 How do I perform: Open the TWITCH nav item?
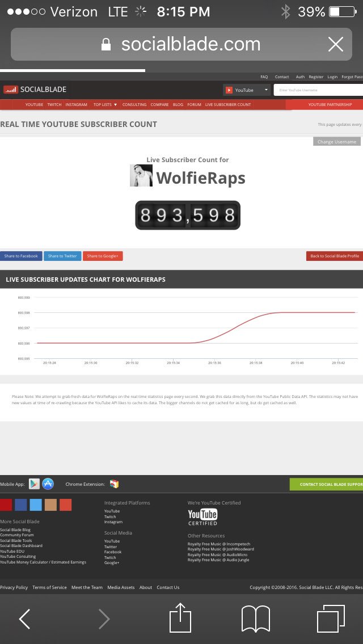pyautogui.click(x=54, y=105)
